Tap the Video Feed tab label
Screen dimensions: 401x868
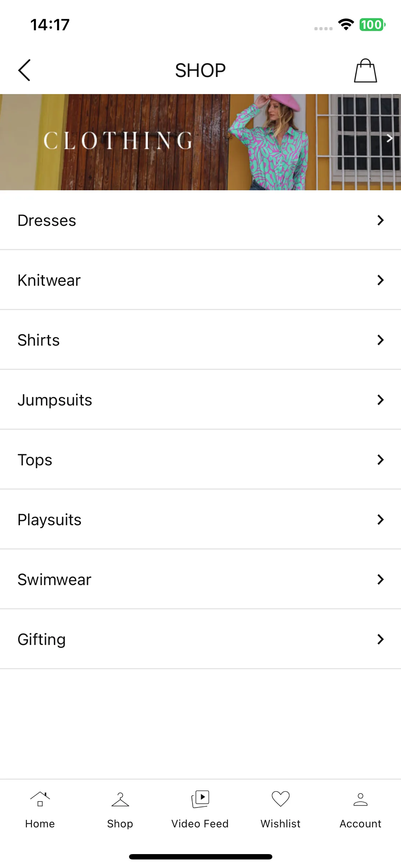point(200,824)
